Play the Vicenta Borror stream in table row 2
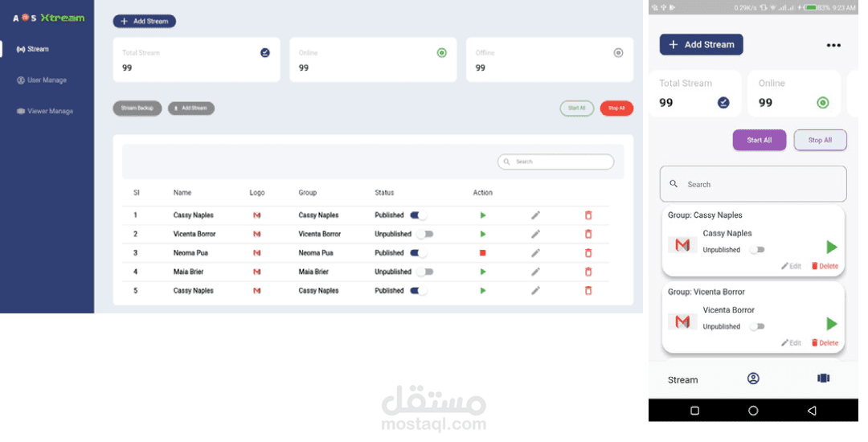Screen dimensions: 868x442 tap(483, 234)
